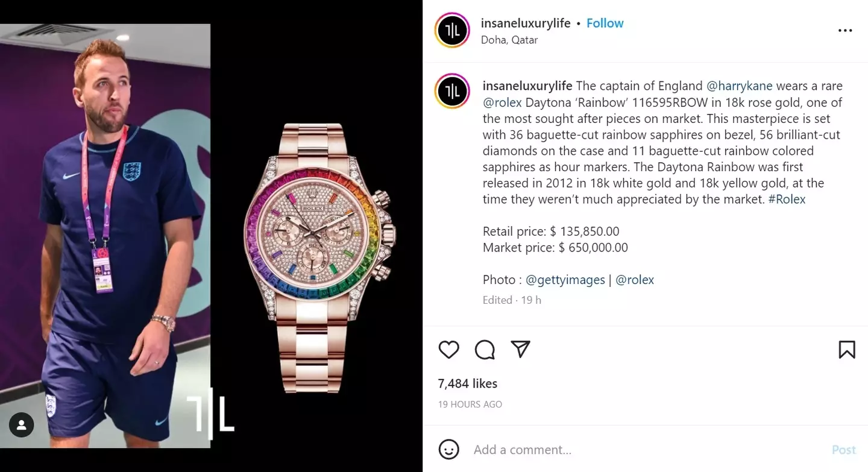Open the @gettyimages photo credit

pyautogui.click(x=565, y=280)
